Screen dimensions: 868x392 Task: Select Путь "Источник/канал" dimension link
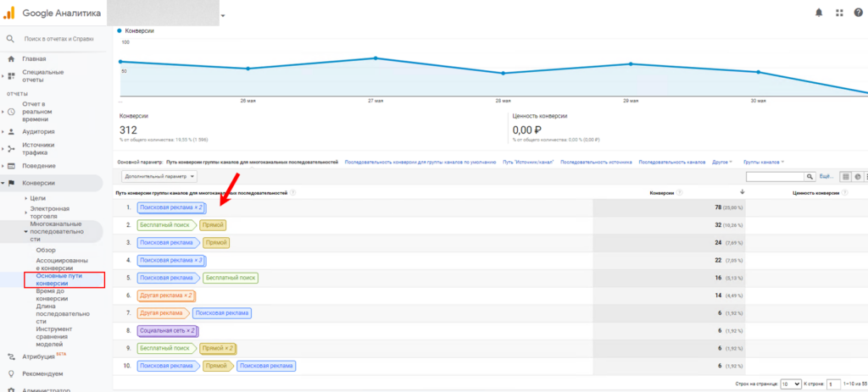pyautogui.click(x=527, y=161)
